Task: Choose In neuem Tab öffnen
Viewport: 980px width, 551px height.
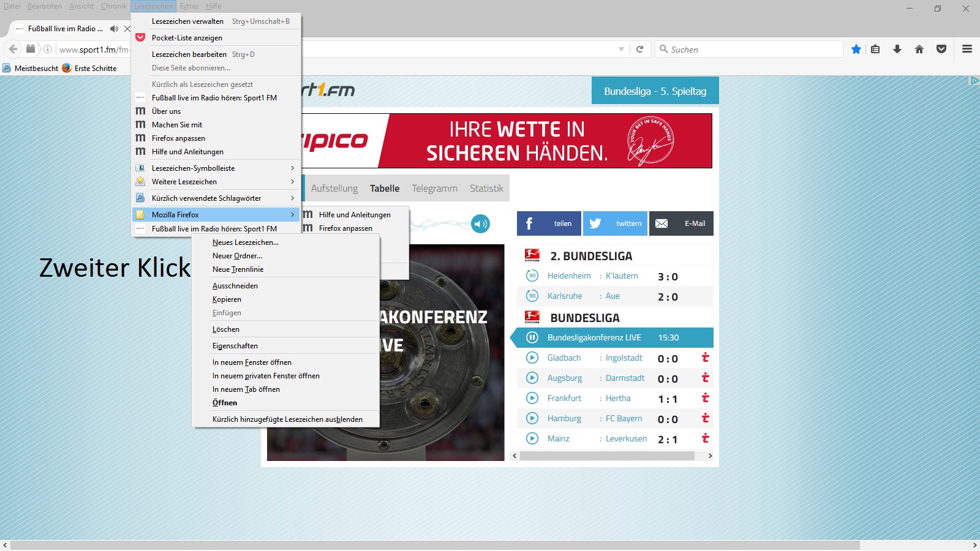Action: click(x=285, y=389)
